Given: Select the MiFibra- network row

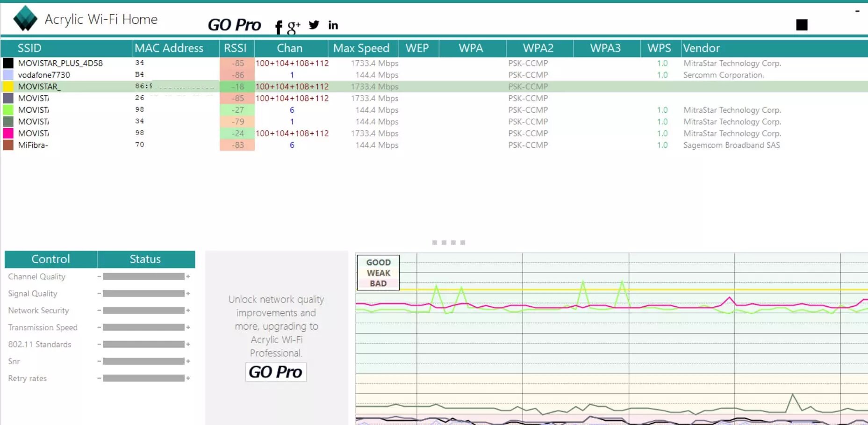Looking at the screenshot, I should click(x=434, y=145).
